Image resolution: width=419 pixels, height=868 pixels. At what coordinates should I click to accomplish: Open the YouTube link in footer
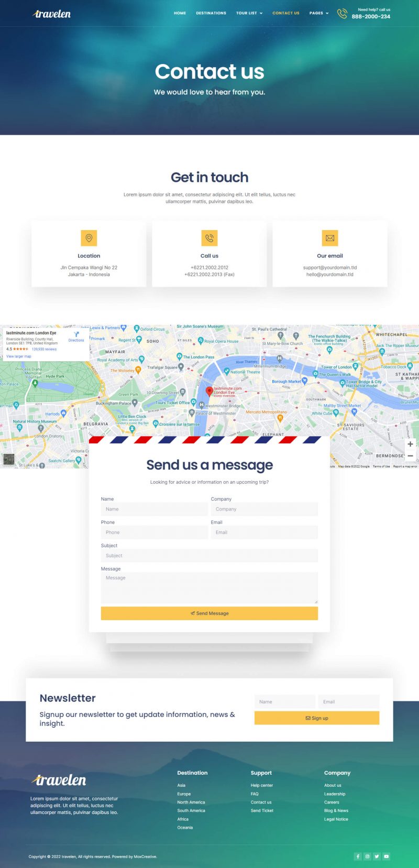click(x=386, y=856)
